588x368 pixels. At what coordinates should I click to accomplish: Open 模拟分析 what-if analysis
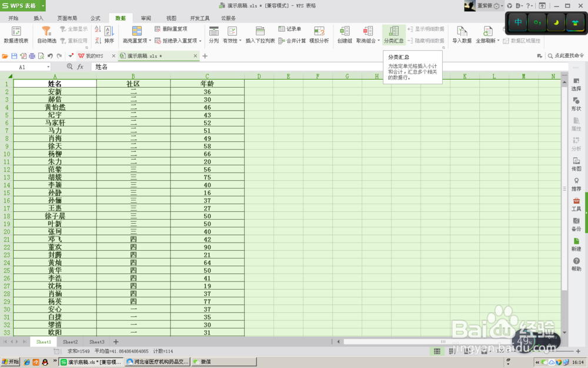click(319, 35)
